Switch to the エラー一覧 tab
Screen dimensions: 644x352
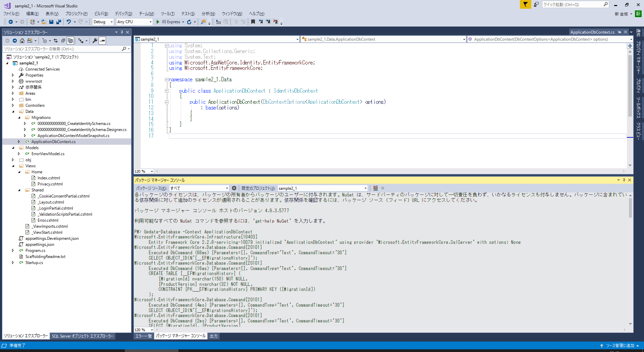(144, 336)
